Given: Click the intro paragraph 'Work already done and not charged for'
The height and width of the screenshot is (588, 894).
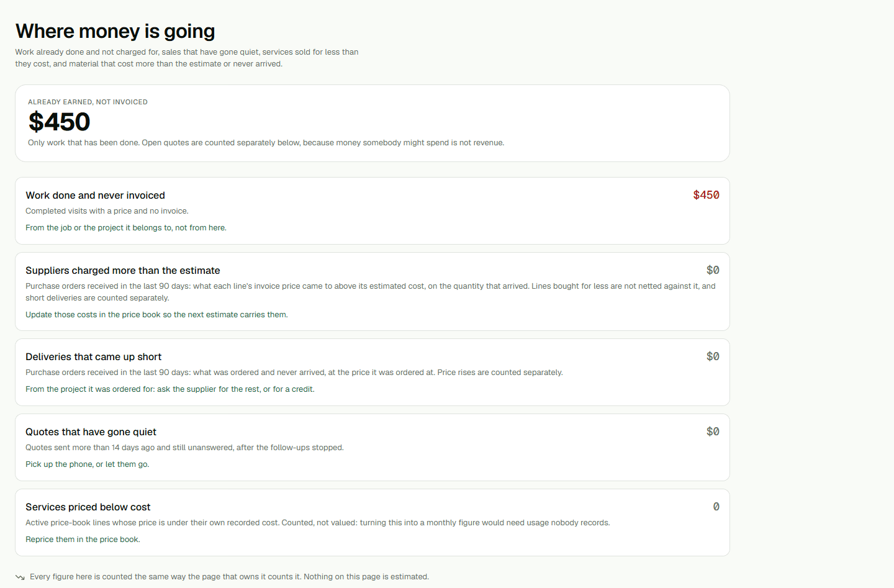Looking at the screenshot, I should point(187,58).
